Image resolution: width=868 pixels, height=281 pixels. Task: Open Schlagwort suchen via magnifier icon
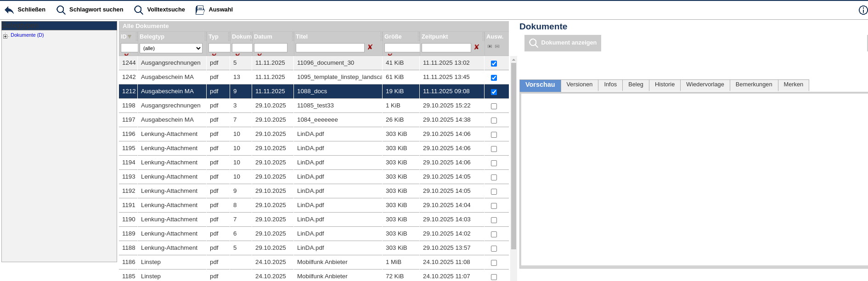point(61,10)
